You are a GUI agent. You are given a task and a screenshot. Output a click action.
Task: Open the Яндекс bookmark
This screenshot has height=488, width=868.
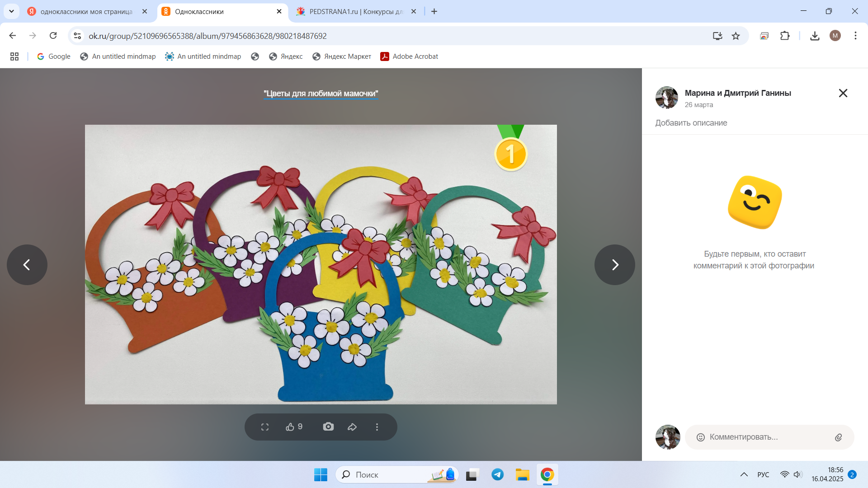286,56
